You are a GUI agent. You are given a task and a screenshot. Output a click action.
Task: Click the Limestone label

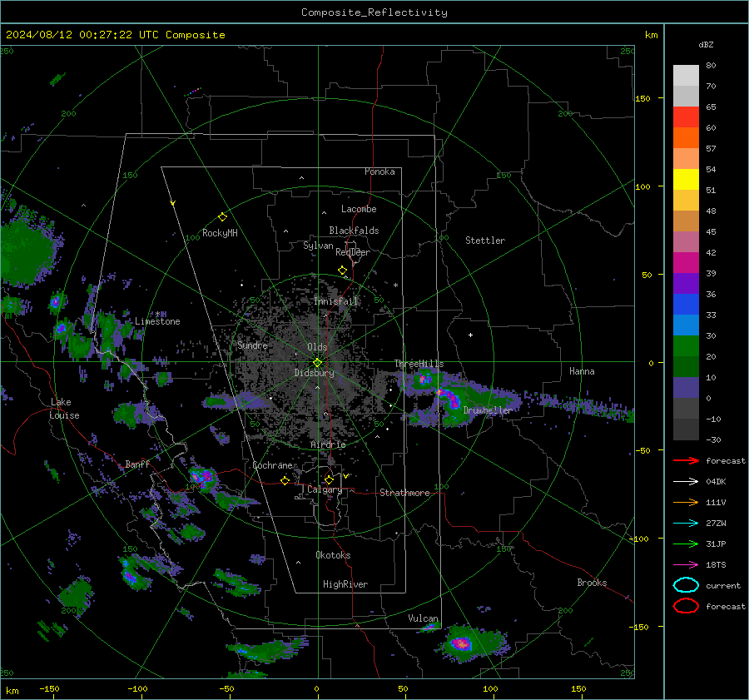157,321
